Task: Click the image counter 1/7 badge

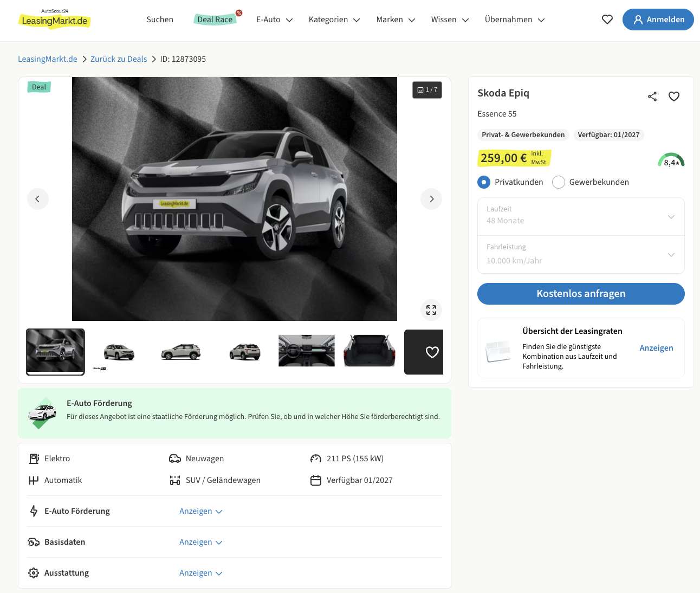Action: 427,90
